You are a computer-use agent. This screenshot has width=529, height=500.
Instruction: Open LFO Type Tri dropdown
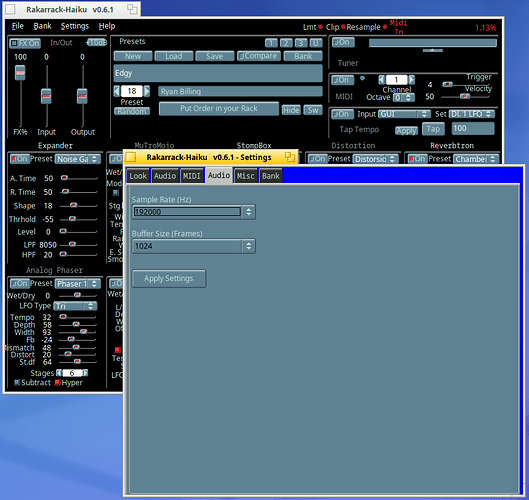pyautogui.click(x=75, y=306)
